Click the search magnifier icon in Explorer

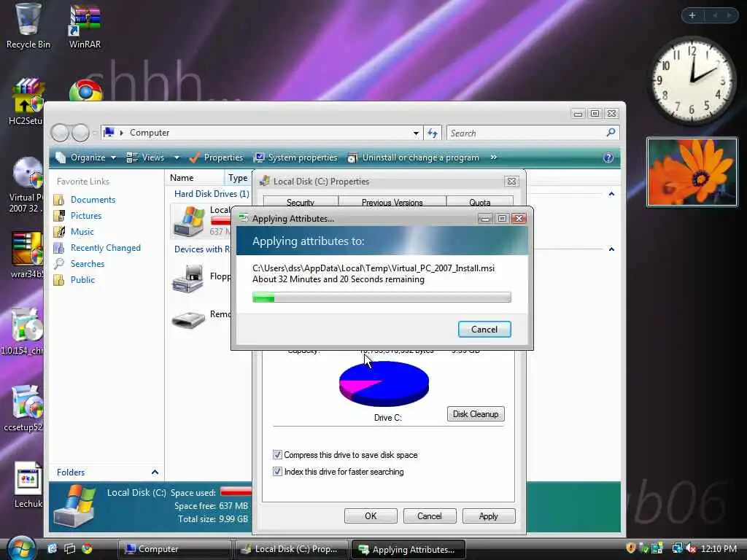pos(611,133)
